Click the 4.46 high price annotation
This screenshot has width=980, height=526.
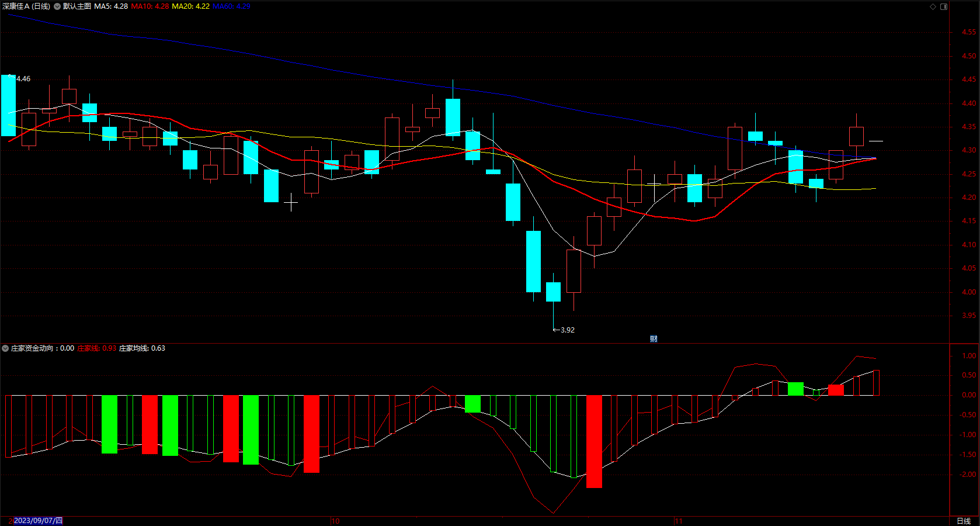(x=23, y=79)
